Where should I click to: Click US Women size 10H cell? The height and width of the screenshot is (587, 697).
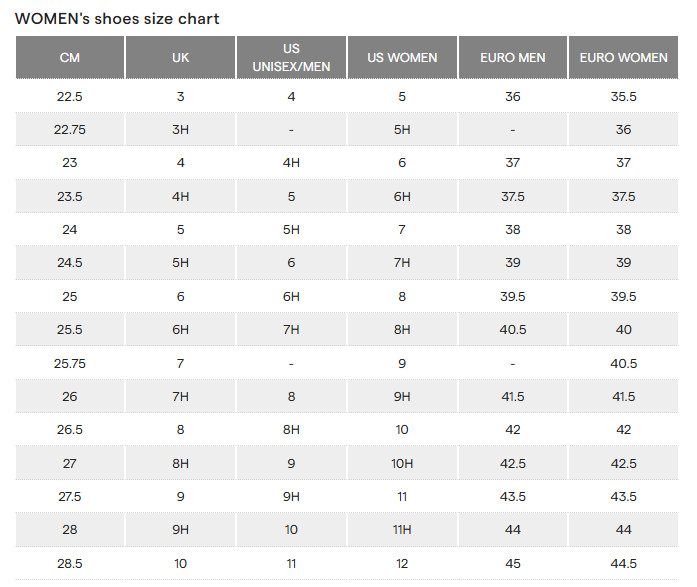[402, 463]
